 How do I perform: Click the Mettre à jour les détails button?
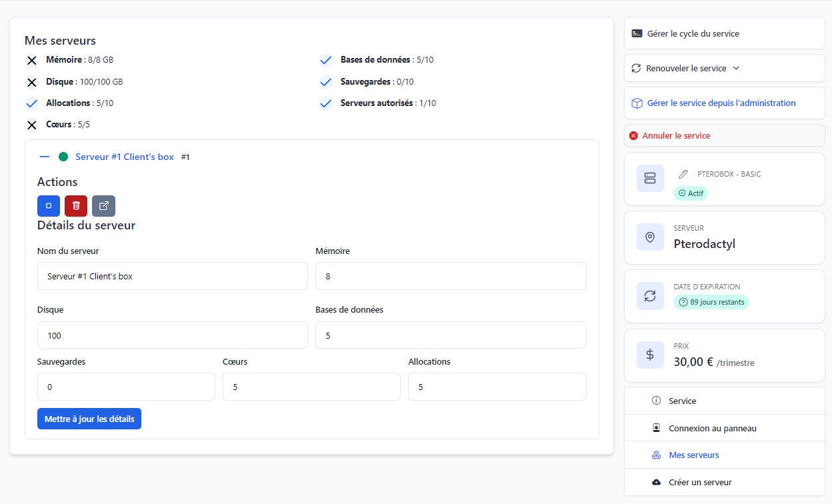click(x=89, y=419)
